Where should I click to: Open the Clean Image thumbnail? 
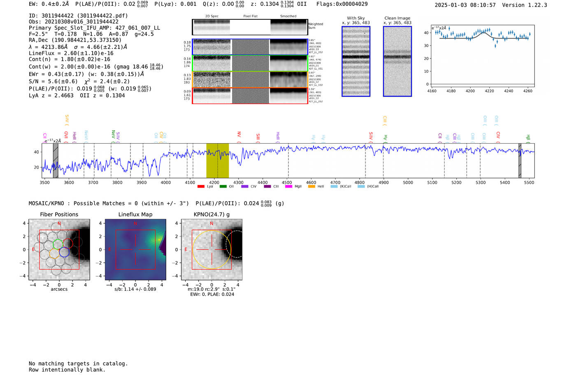pyautogui.click(x=397, y=61)
